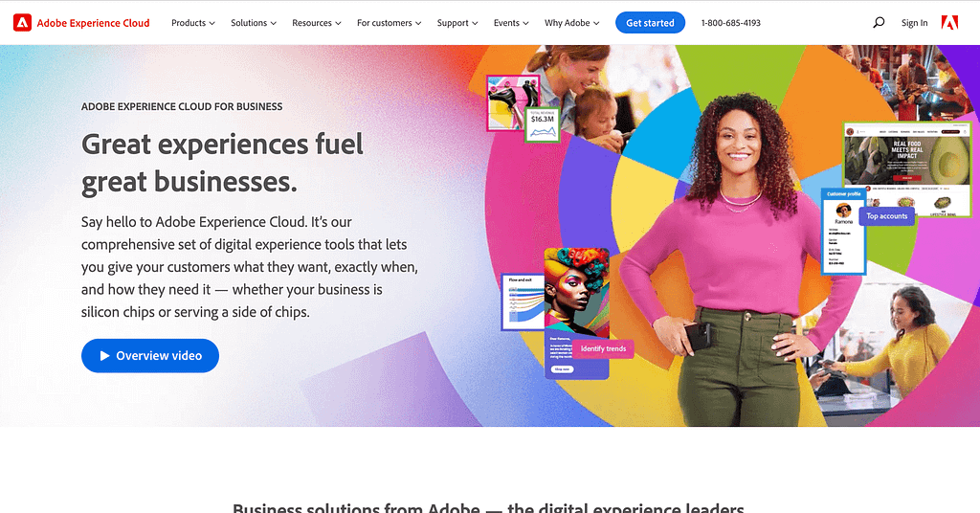Open the Resources dropdown
The width and height of the screenshot is (980, 513).
(x=316, y=23)
